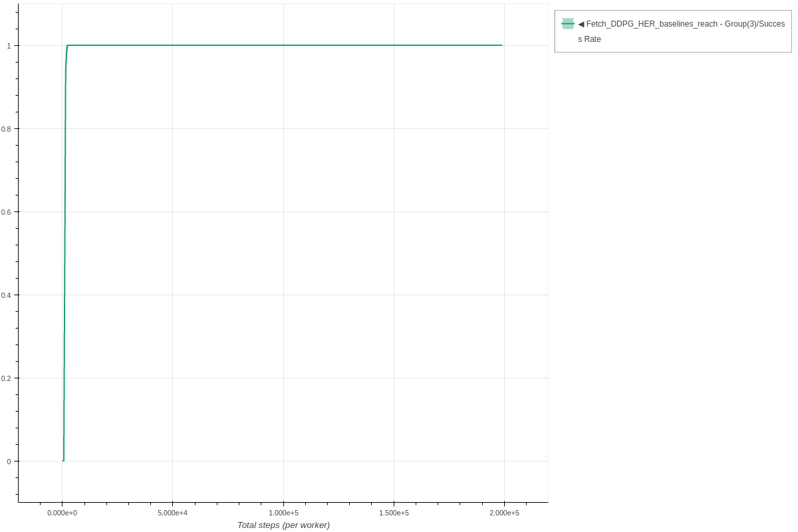Image resolution: width=798 pixels, height=532 pixels.
Task: Click the curve's starting point at success rate 0
Action: coord(63,460)
